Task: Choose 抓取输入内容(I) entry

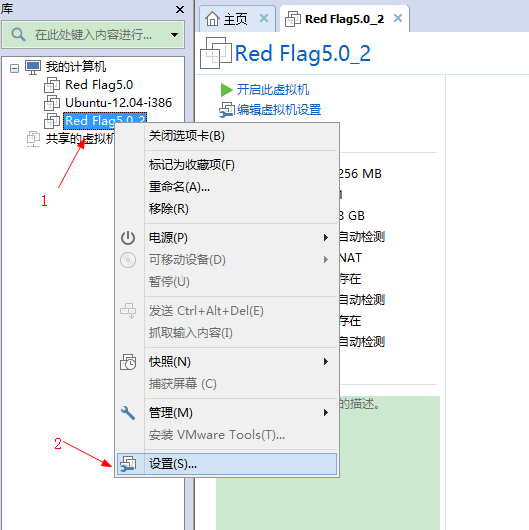Action: 227,333
